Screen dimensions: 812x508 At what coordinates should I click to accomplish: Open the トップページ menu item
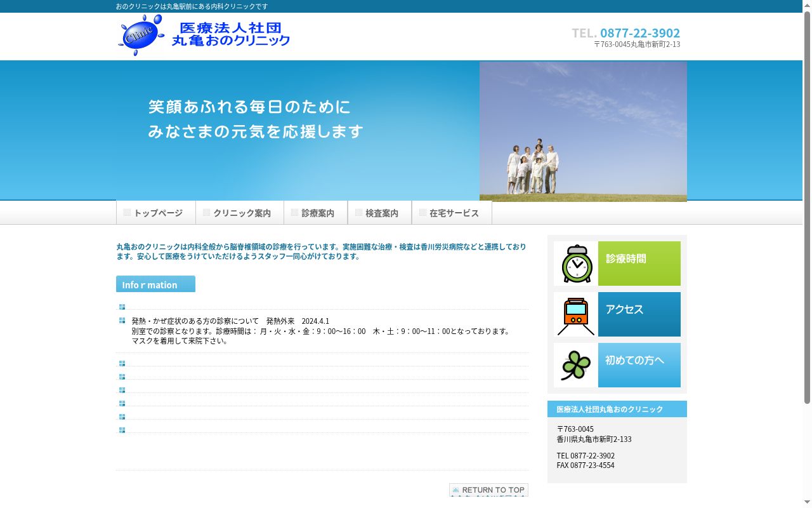click(x=156, y=213)
